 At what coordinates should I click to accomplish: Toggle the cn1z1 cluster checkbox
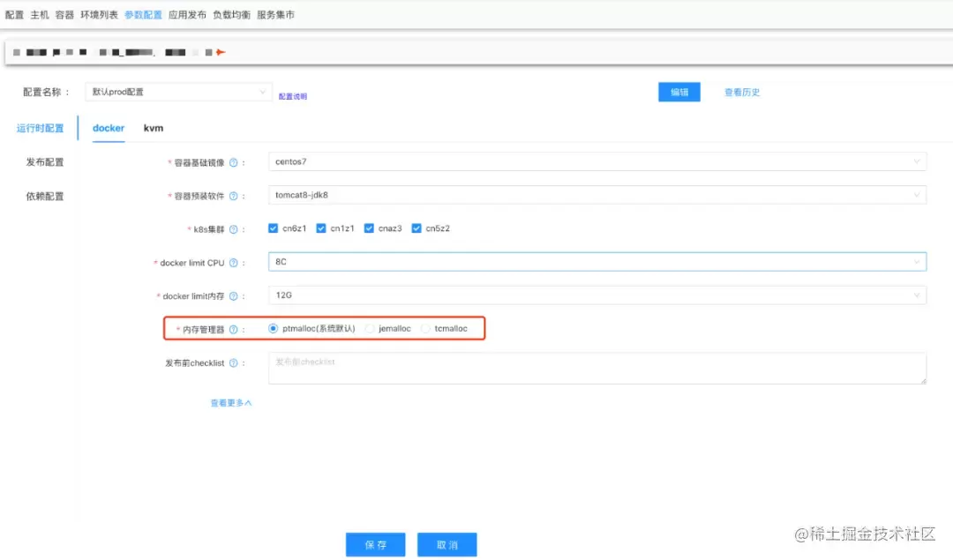point(321,228)
